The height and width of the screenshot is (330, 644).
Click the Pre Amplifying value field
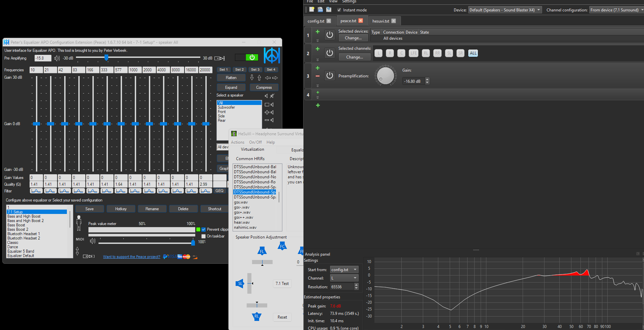[x=43, y=58]
